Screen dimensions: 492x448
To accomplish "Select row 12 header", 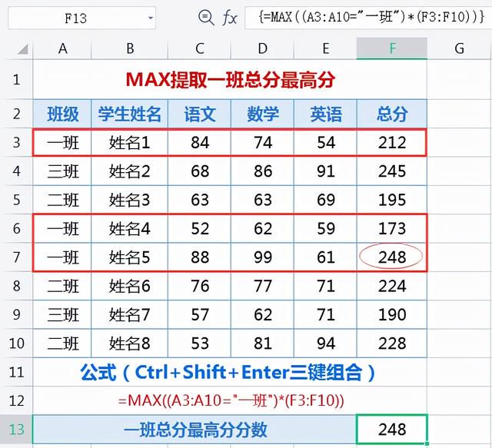I will [17, 400].
